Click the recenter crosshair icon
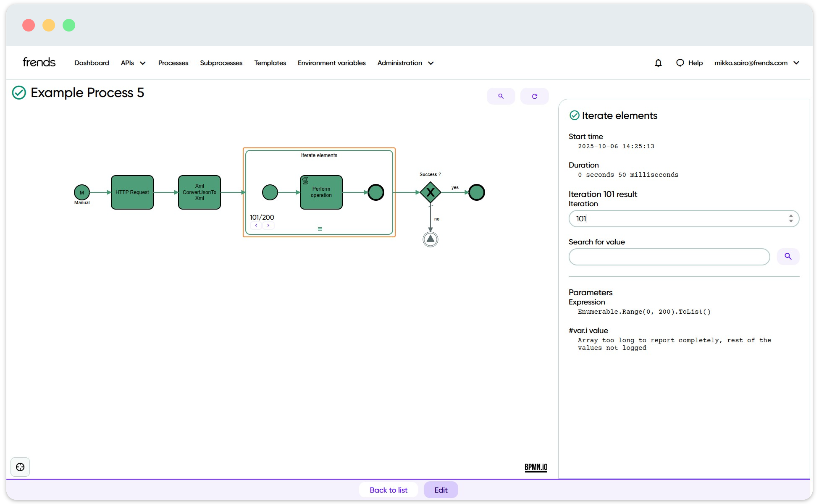The image size is (819, 504). 20,467
